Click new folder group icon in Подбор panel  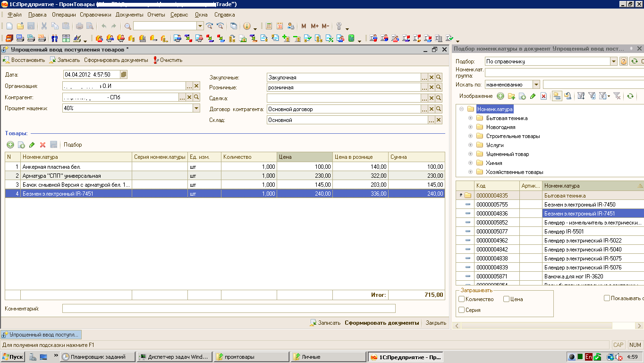click(511, 96)
